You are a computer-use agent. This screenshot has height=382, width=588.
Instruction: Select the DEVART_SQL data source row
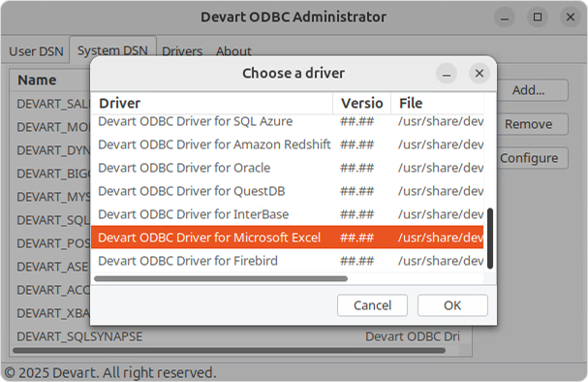pos(53,220)
